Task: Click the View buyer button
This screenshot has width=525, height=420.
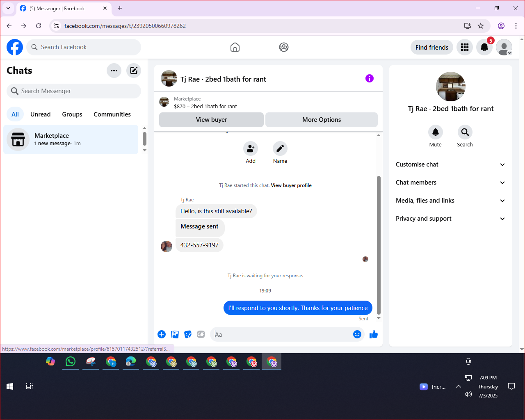Action: click(211, 120)
